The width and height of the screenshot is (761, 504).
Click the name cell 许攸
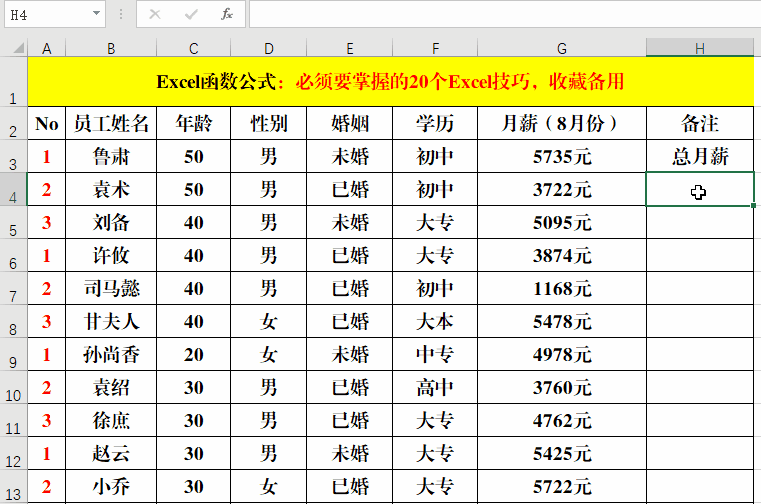(x=111, y=255)
